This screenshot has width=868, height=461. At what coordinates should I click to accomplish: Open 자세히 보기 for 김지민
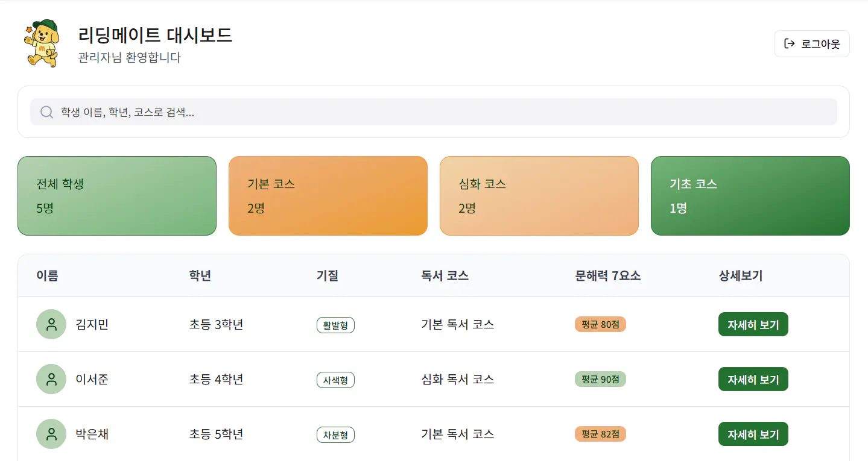coord(753,324)
